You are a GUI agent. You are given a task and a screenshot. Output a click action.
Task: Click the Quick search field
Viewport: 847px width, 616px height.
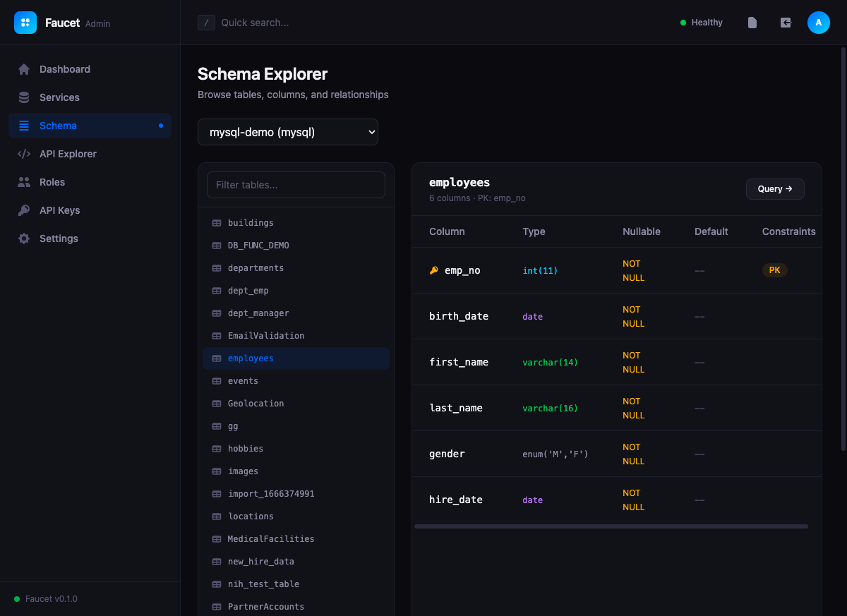coord(255,23)
